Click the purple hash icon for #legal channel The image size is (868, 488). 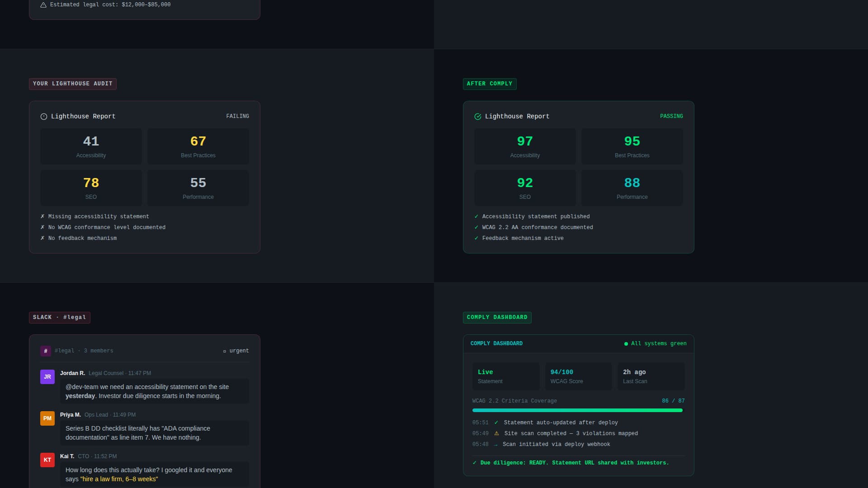[x=45, y=351]
